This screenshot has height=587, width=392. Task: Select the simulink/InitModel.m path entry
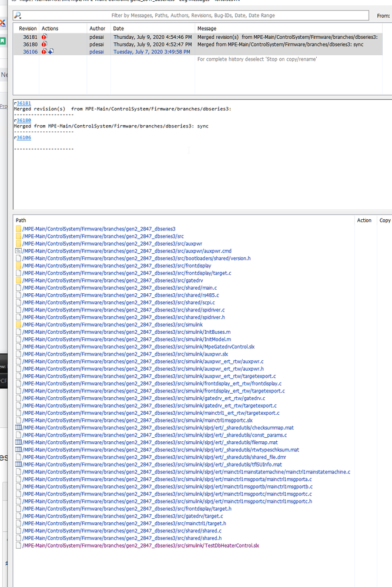(x=126, y=339)
